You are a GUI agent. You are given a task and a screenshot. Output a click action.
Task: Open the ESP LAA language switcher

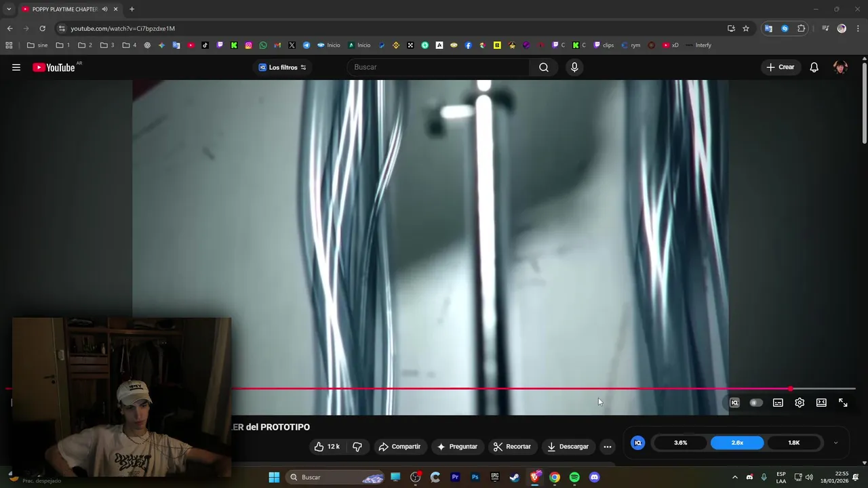pyautogui.click(x=781, y=477)
